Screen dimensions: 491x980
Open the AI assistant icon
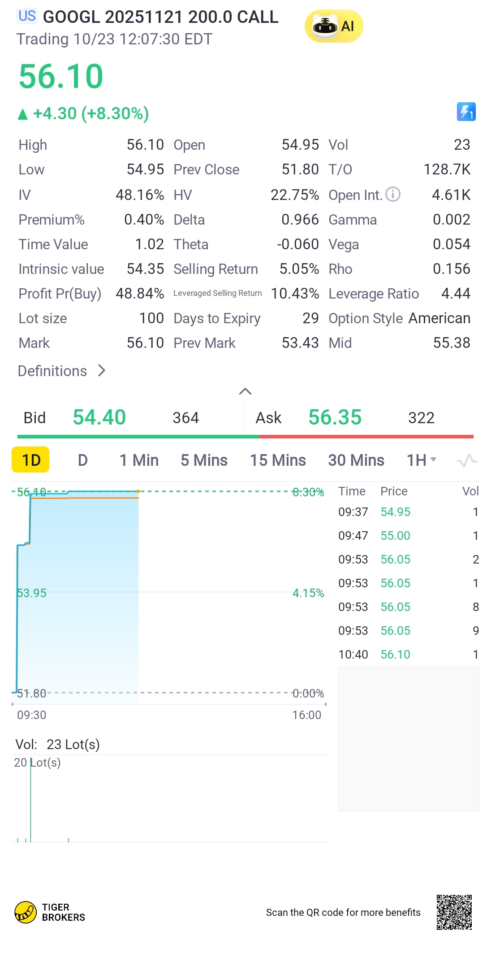[x=334, y=26]
